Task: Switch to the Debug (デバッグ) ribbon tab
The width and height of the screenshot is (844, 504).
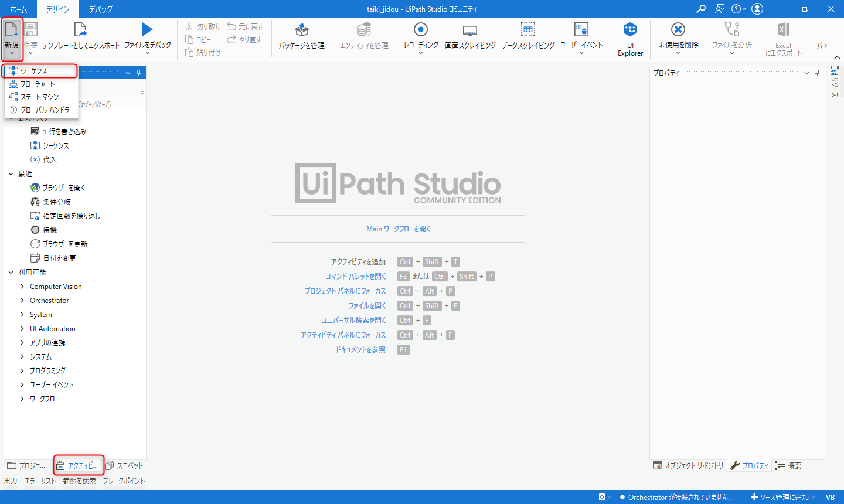Action: 101,9
